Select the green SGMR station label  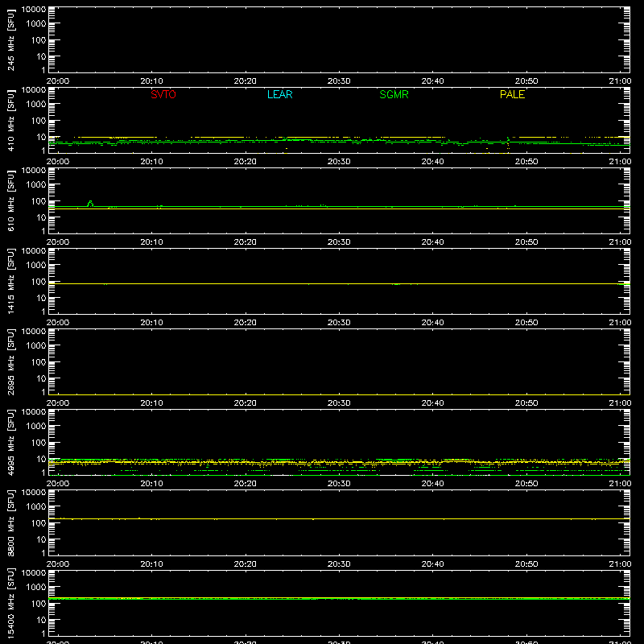pos(394,94)
